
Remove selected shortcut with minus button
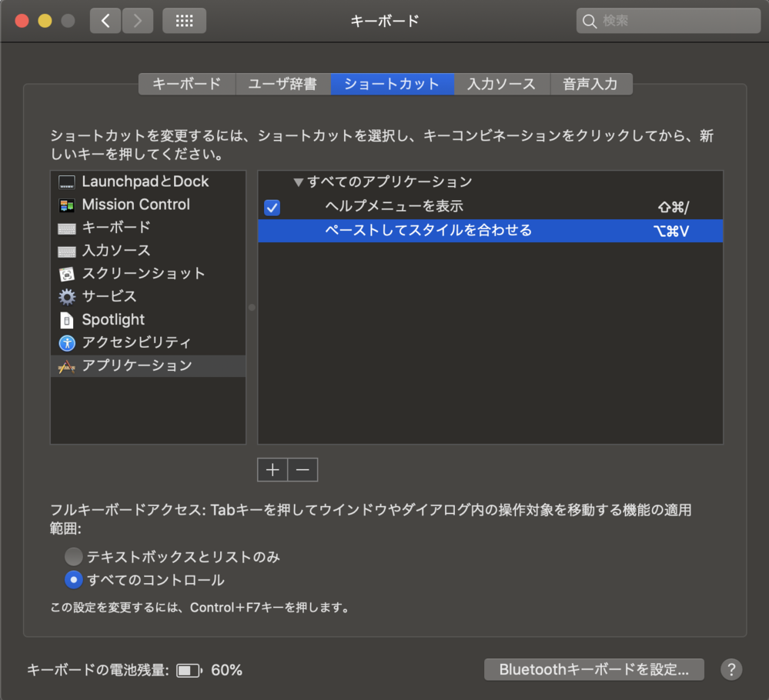pyautogui.click(x=303, y=469)
